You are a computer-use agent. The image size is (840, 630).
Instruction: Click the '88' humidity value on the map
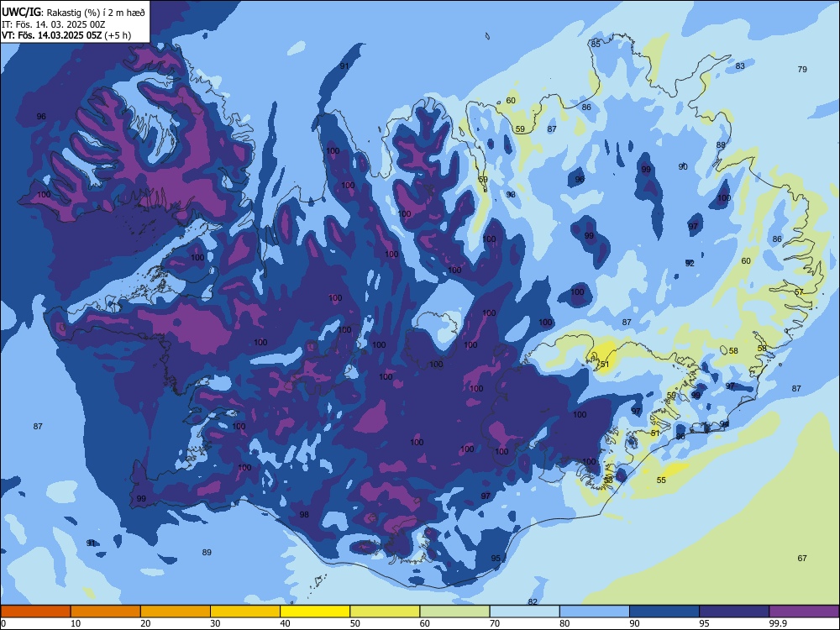coord(721,145)
